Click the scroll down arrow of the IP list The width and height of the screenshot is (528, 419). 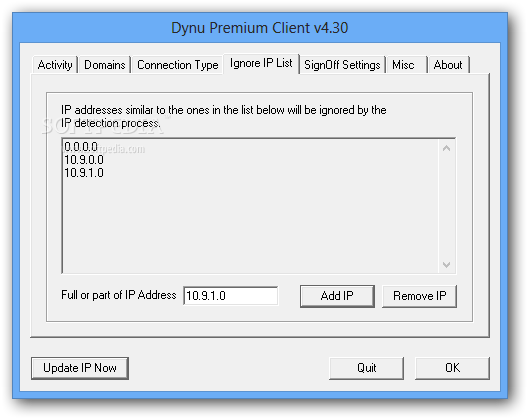[x=447, y=264]
